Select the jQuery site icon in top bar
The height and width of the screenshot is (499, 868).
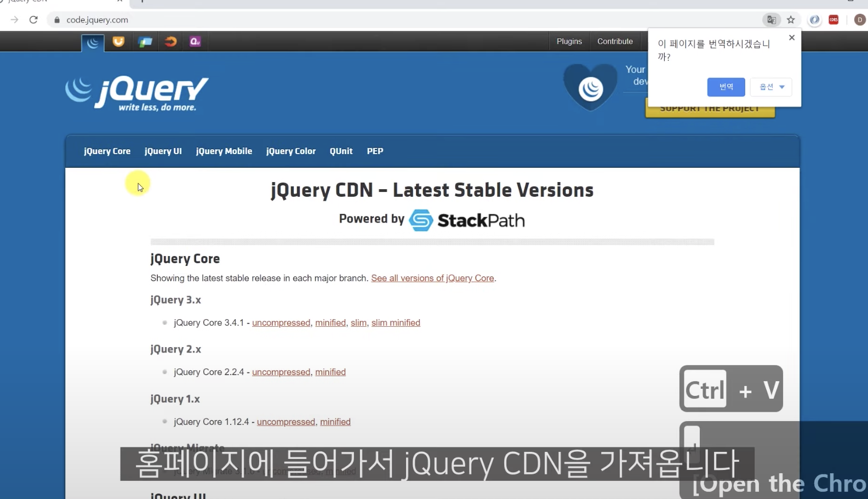[x=93, y=42]
